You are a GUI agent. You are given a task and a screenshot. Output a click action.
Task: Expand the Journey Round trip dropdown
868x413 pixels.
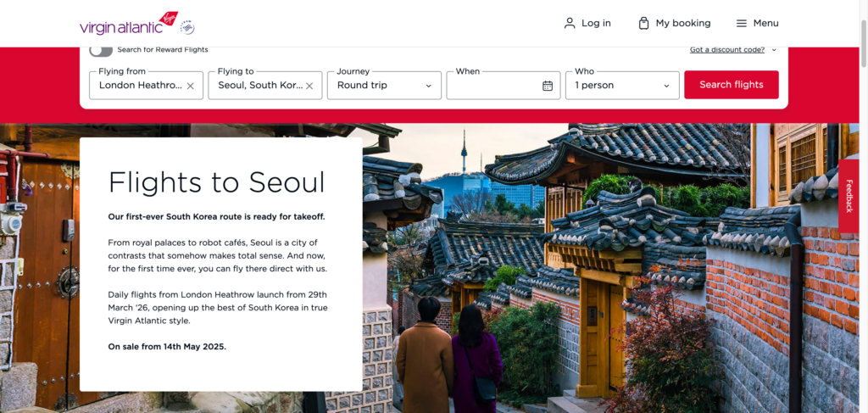(x=384, y=86)
